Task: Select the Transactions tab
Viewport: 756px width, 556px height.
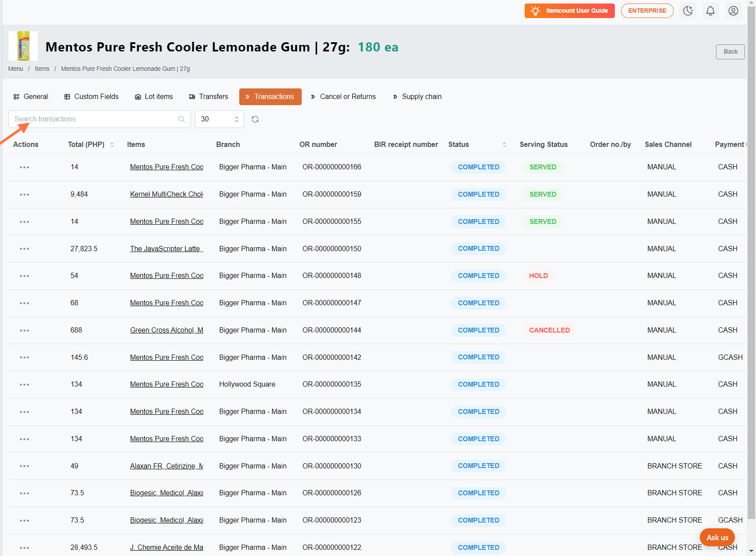Action: 270,97
